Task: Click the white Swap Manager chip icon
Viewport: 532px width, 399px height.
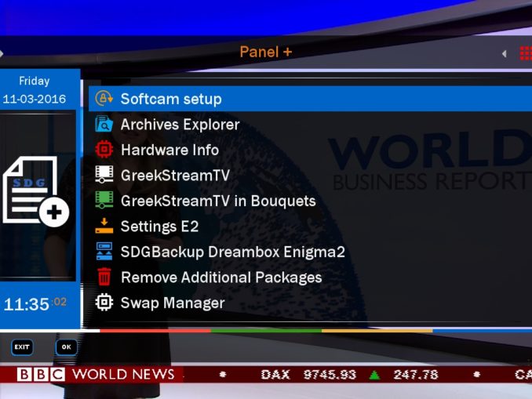Action: (104, 302)
